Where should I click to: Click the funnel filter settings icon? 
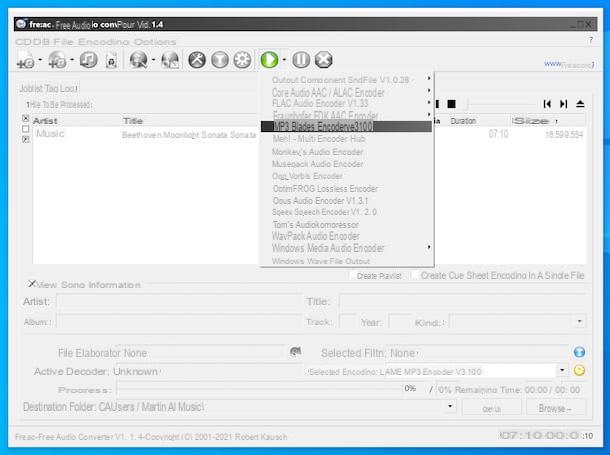[x=220, y=60]
